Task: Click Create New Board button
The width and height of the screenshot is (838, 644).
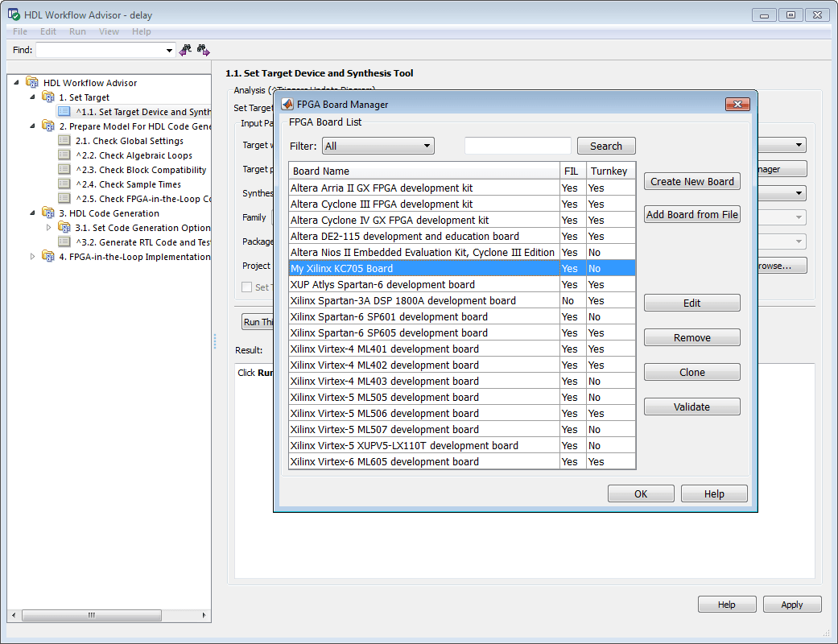Action: [692, 182]
